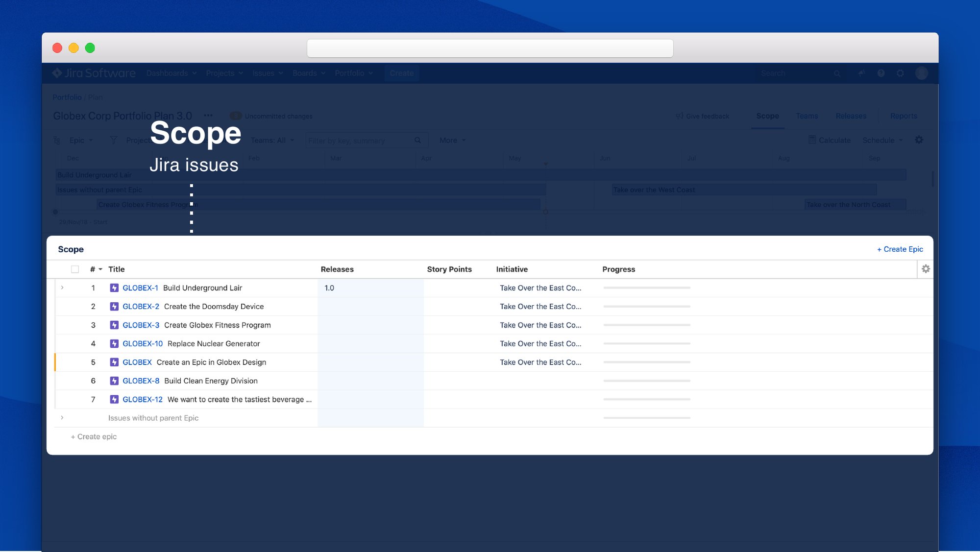Select all issues with the header checkbox
This screenshot has width=980, height=552.
(x=75, y=269)
